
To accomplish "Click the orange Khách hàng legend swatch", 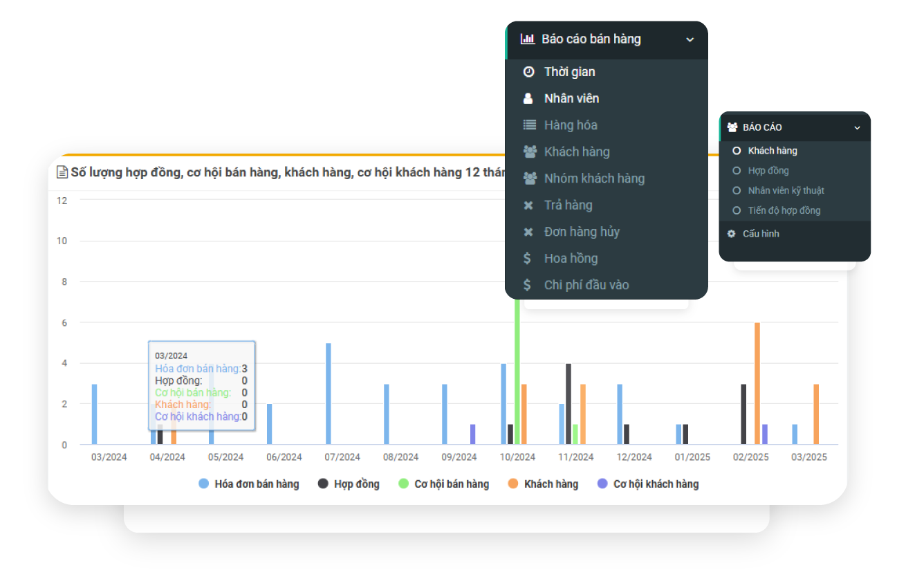I will 513,484.
